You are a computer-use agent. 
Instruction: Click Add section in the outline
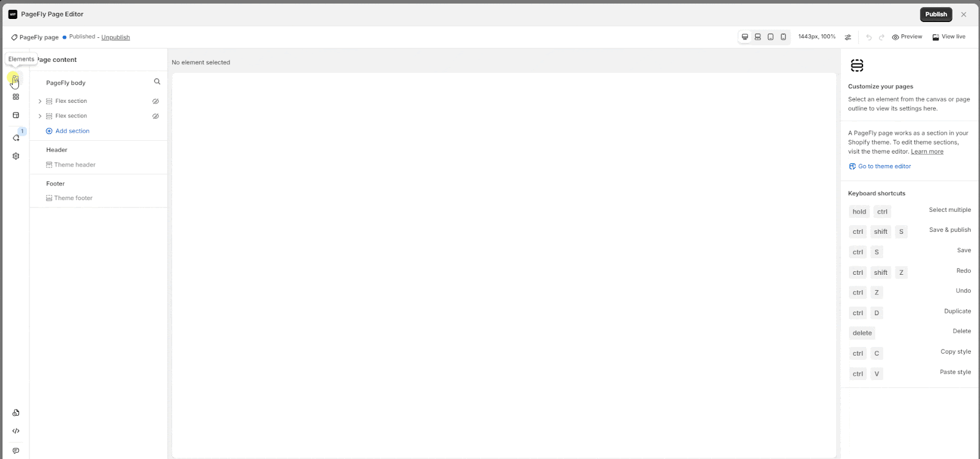pyautogui.click(x=68, y=131)
